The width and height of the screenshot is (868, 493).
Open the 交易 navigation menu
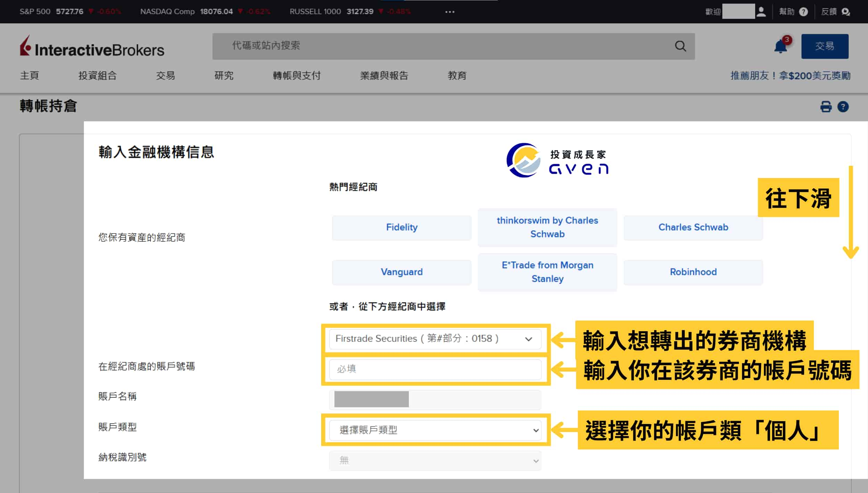165,76
